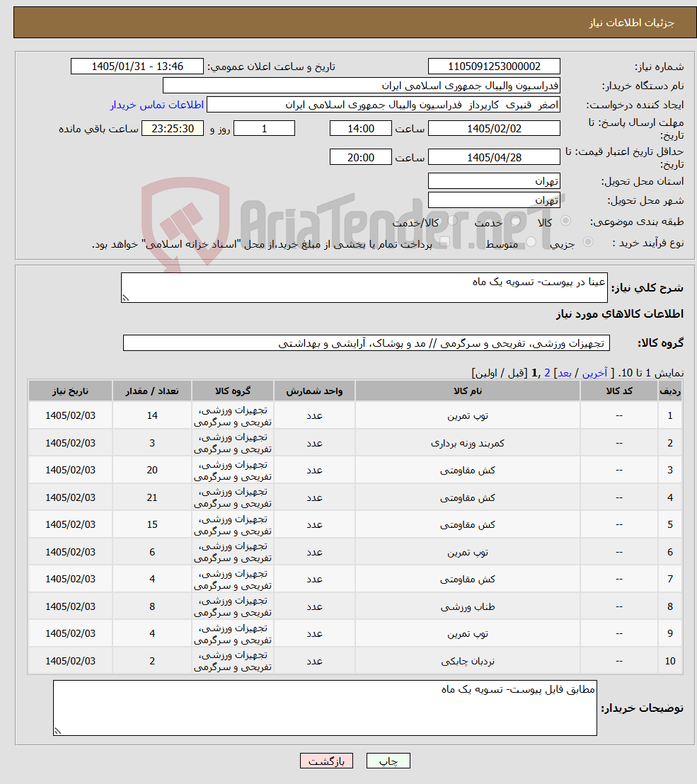This screenshot has width=697, height=784.
Task: Click طناب ورزشی in row 8
Action: point(468,607)
